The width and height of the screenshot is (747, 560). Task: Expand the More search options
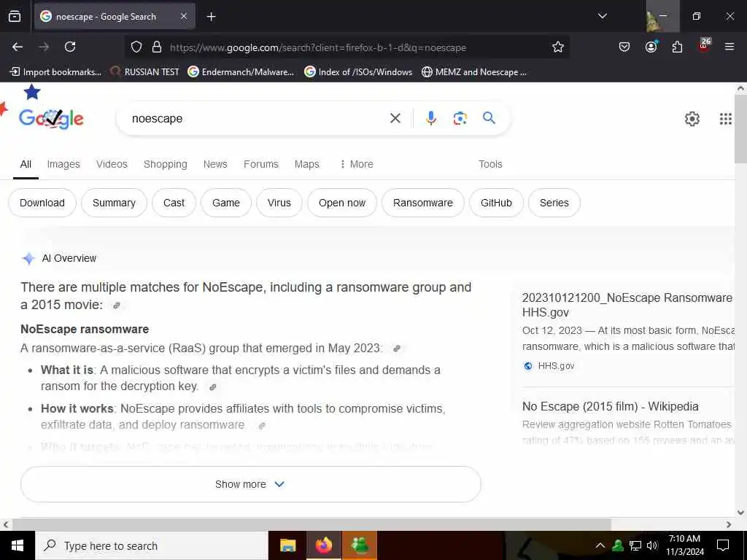tap(356, 164)
